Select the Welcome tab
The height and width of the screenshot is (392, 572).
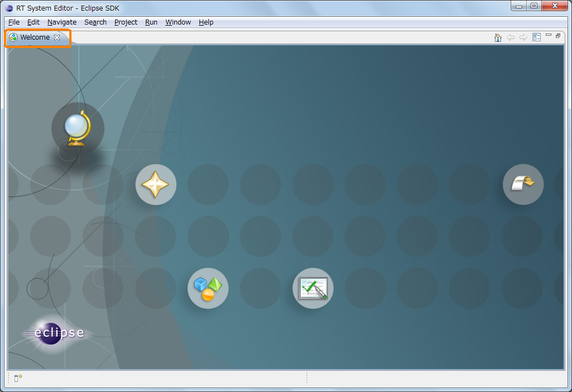(35, 37)
